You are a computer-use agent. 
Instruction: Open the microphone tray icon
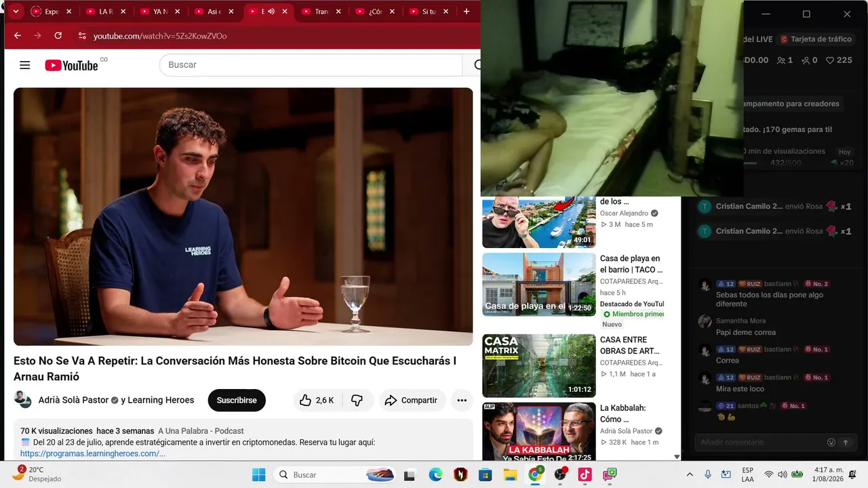coord(708,474)
